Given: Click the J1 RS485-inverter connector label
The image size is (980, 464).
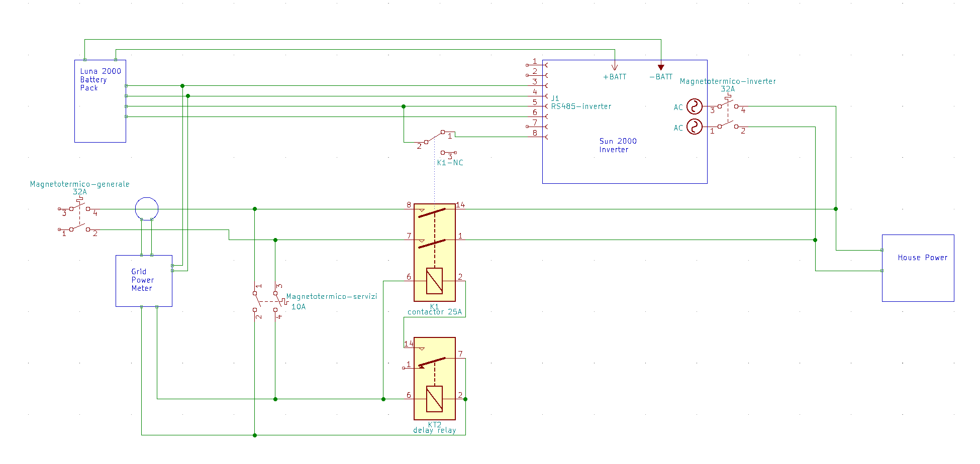Looking at the screenshot, I should pyautogui.click(x=580, y=102).
